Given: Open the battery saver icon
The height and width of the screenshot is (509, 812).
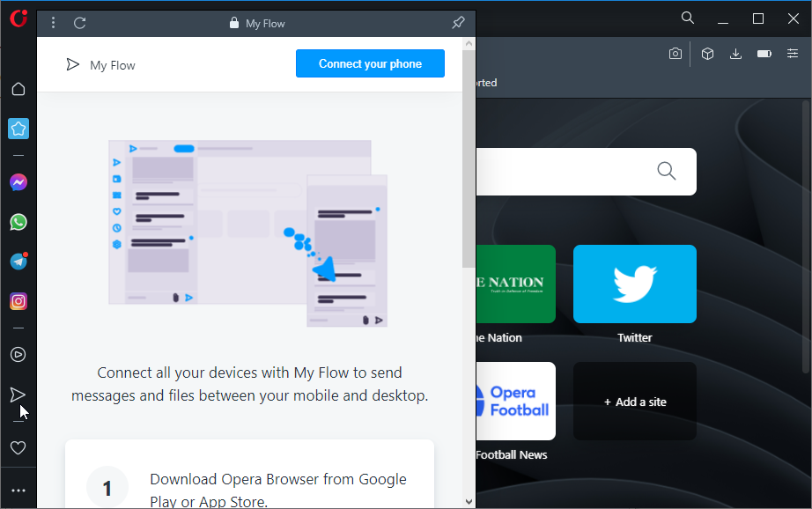Looking at the screenshot, I should coord(764,54).
